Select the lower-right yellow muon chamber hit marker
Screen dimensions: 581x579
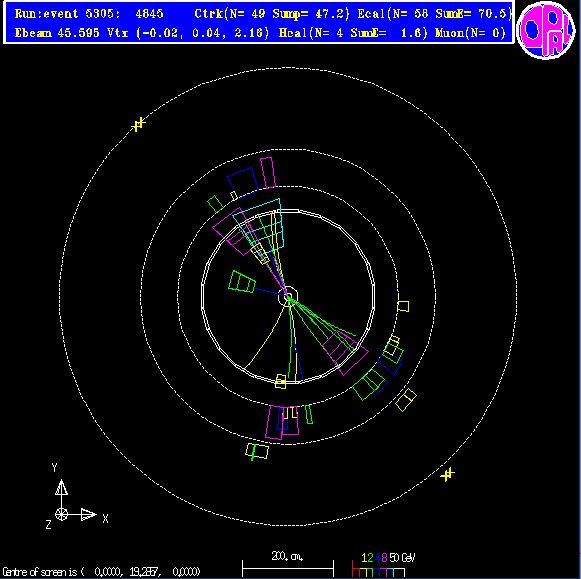(448, 474)
